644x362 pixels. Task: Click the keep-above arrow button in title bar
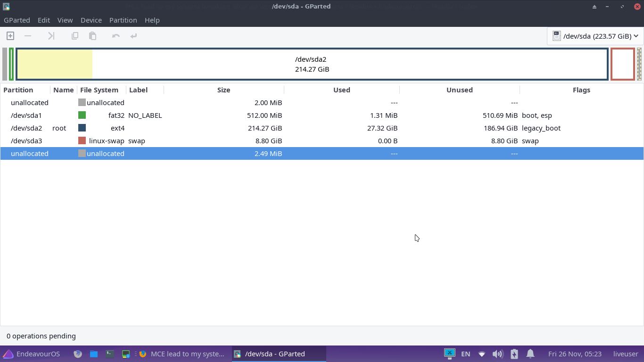[x=594, y=7]
